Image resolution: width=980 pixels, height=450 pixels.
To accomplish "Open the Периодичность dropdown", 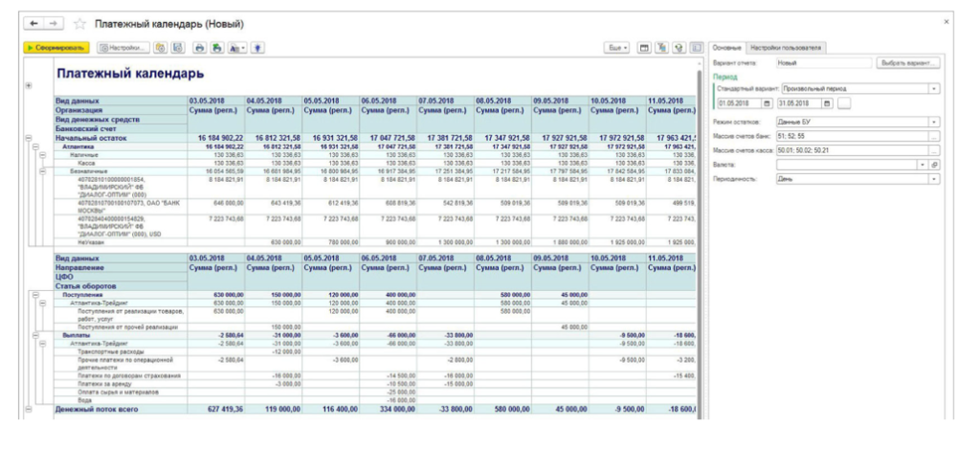I will click(934, 179).
